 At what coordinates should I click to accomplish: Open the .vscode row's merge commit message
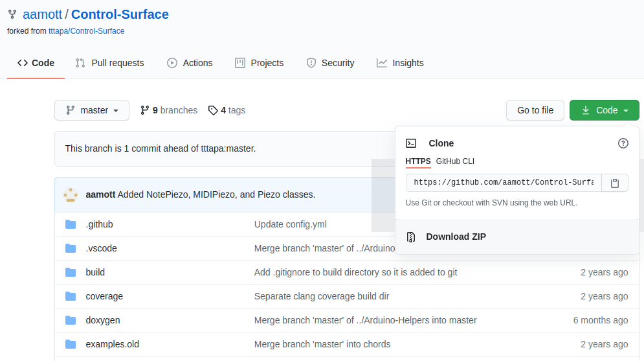pos(324,248)
